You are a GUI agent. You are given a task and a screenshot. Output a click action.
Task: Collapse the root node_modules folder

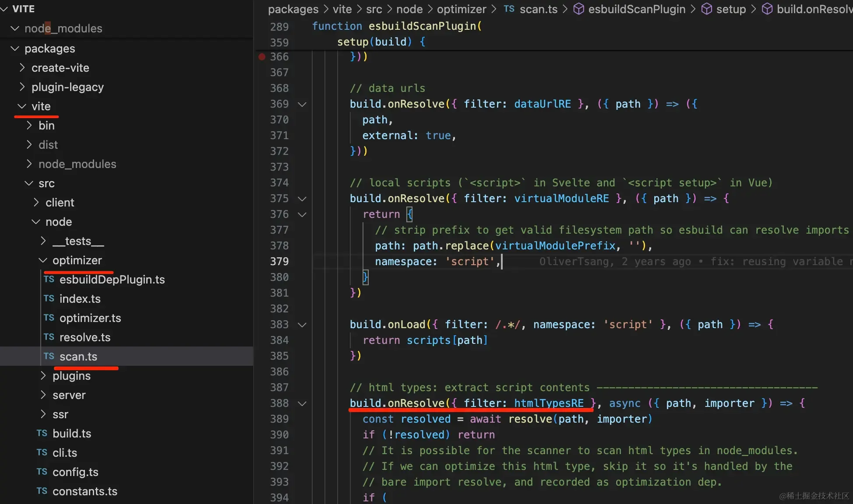(x=15, y=28)
